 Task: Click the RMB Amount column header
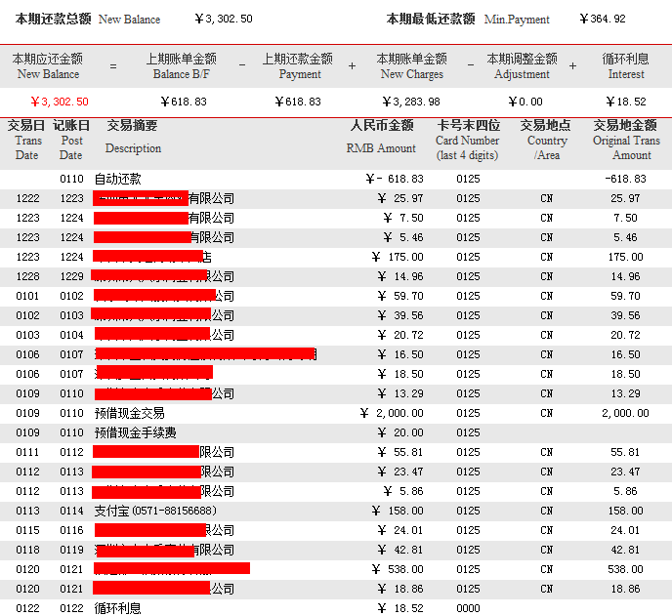382,137
